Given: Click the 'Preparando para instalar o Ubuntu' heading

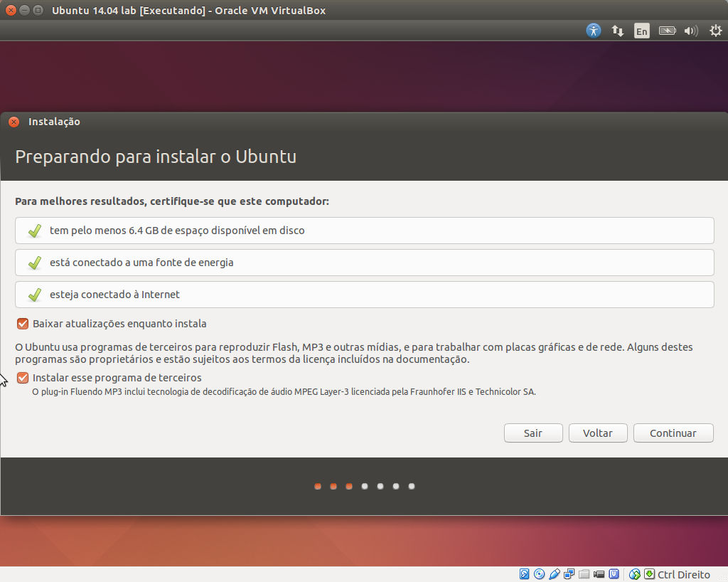Looking at the screenshot, I should [x=156, y=157].
